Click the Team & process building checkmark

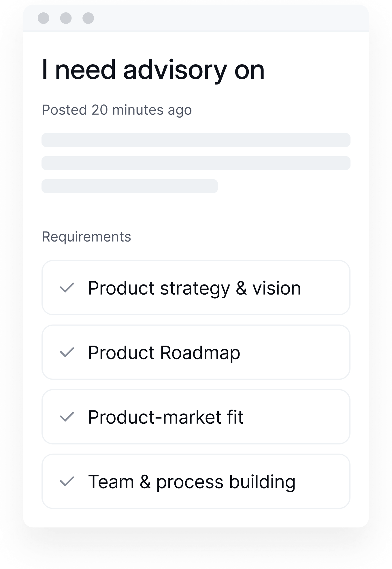click(x=67, y=482)
